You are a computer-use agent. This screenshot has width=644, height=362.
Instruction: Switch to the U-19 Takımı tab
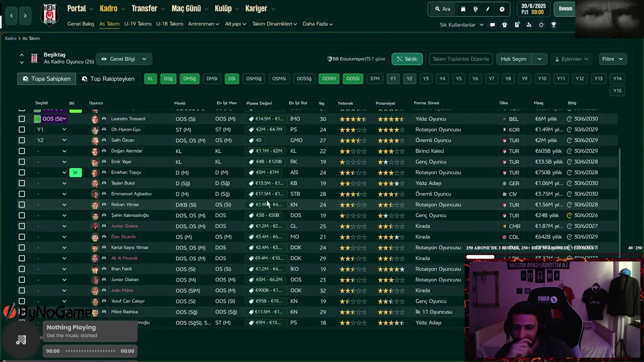click(x=138, y=24)
